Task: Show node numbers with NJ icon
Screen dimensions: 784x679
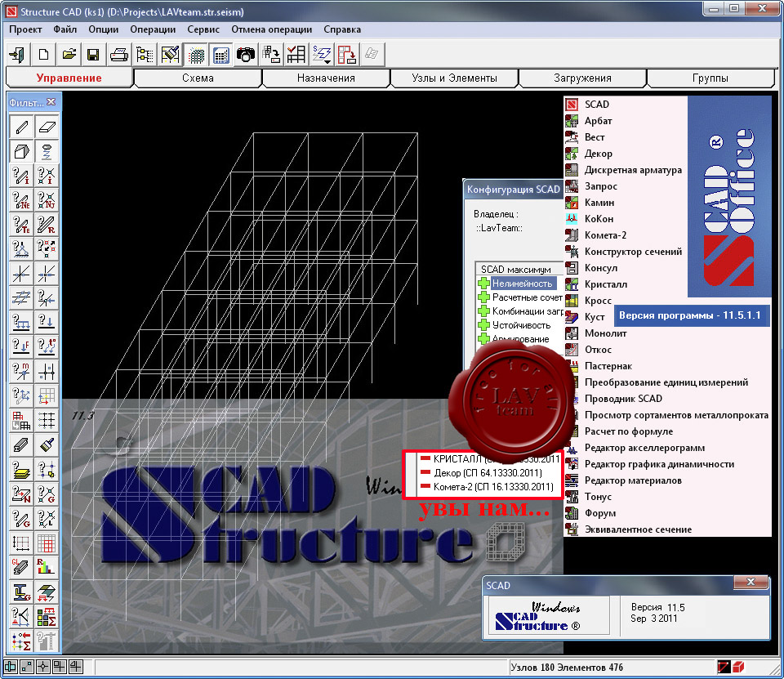Action: (47, 200)
